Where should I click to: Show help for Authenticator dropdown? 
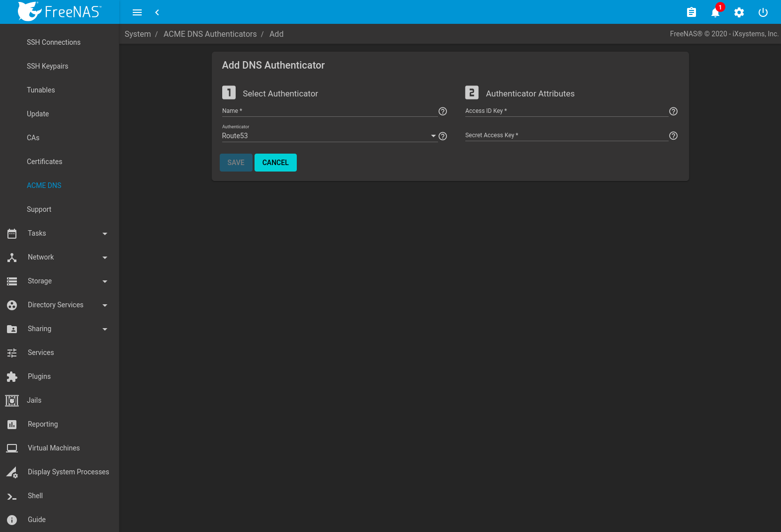point(442,136)
